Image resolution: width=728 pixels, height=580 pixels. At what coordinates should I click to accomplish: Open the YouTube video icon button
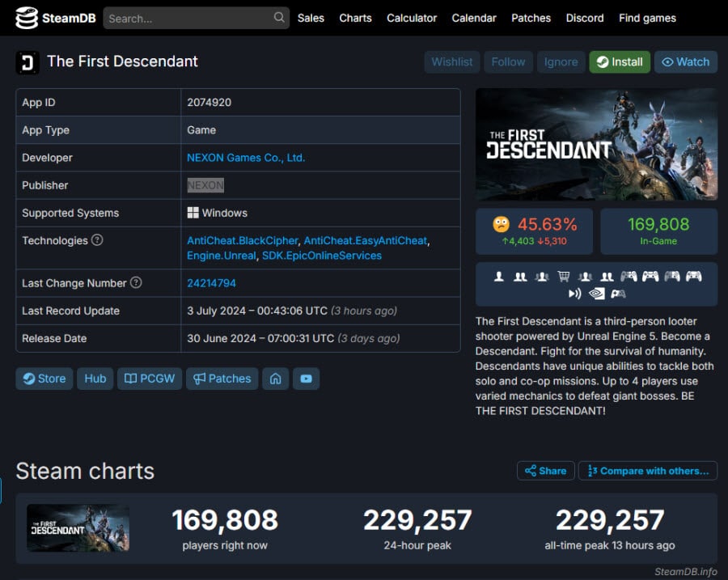[306, 379]
